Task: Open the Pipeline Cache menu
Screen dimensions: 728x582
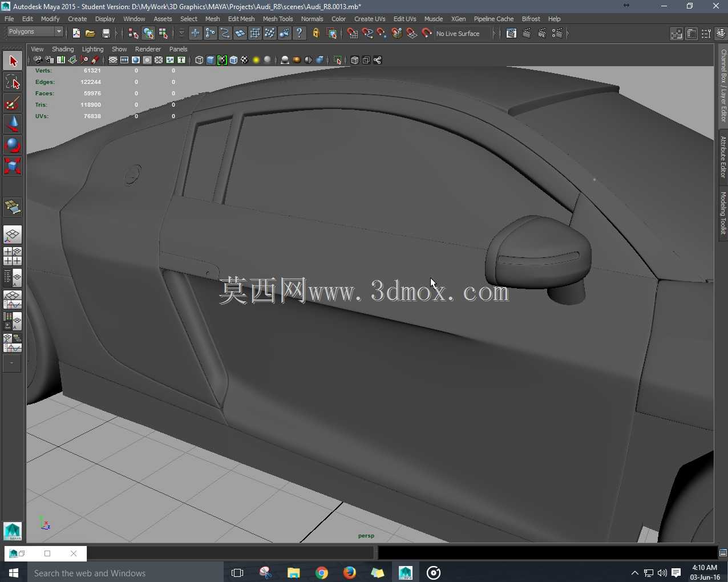Action: (494, 19)
